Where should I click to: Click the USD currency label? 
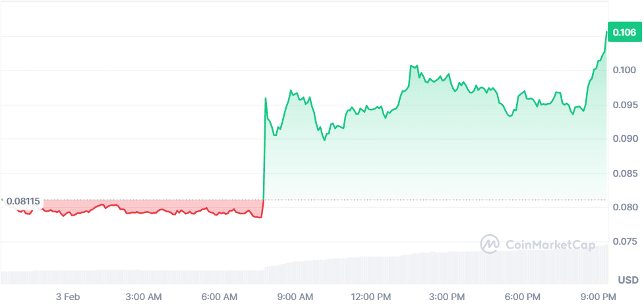pyautogui.click(x=628, y=280)
